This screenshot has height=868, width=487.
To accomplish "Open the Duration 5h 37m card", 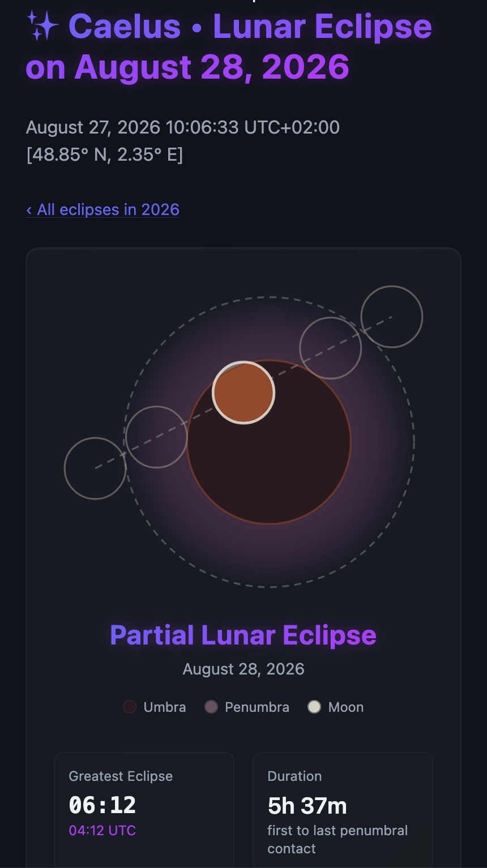I will pos(343,810).
